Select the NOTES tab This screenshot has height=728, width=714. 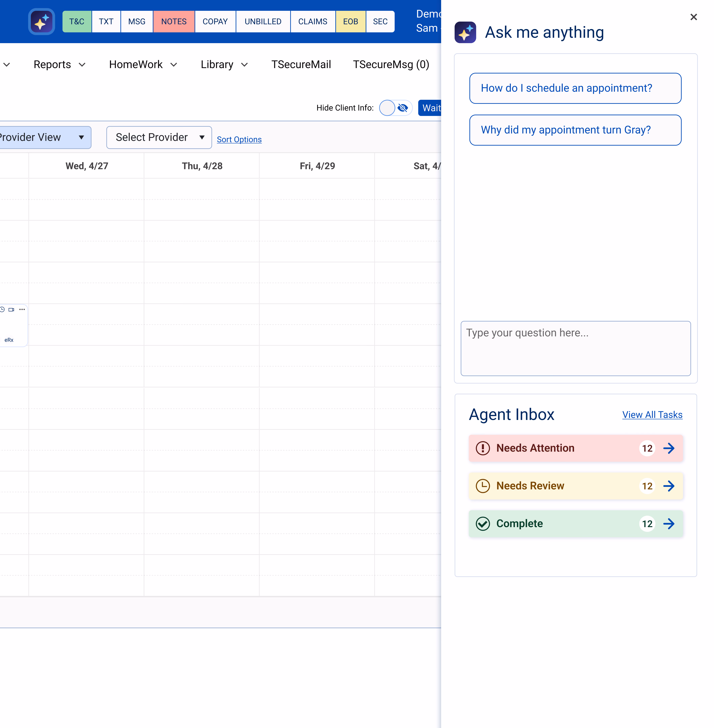coord(174,22)
